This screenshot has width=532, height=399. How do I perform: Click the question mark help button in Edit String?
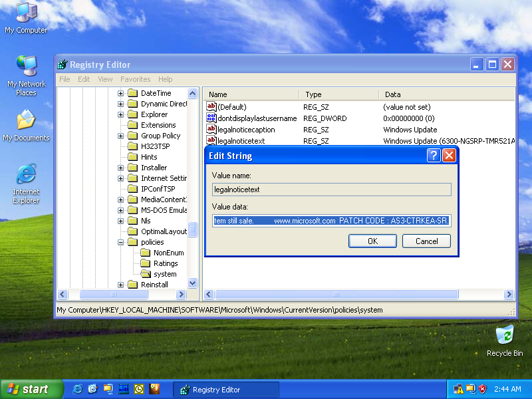pos(434,156)
